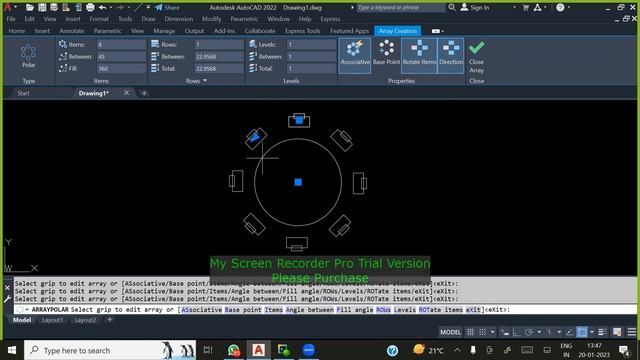This screenshot has height=360, width=640.
Task: Open the Undo history dropdown arrow
Action: tap(111, 7)
